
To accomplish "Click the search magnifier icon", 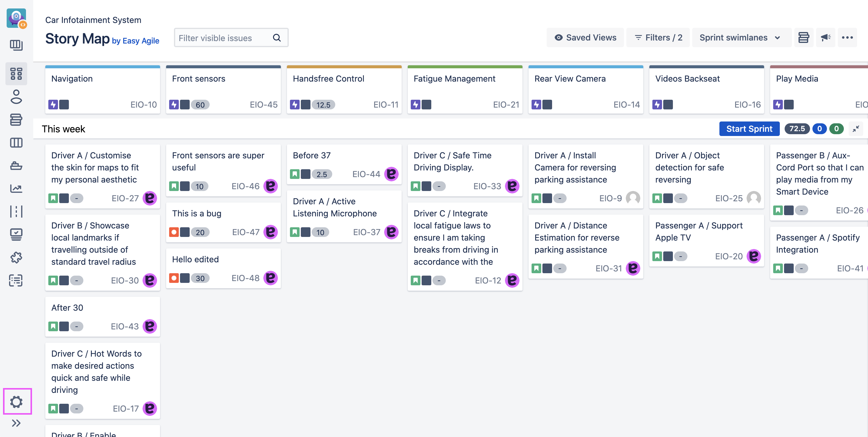I will click(x=277, y=38).
